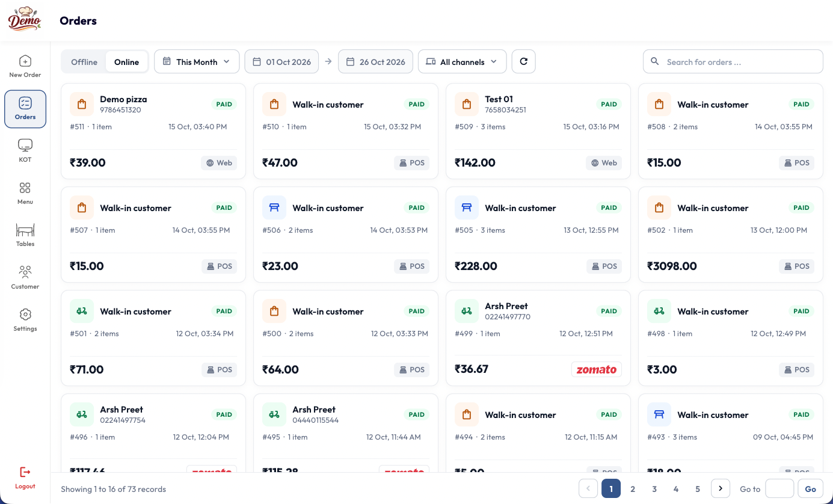Open Walk-in customer order #500

(x=346, y=338)
